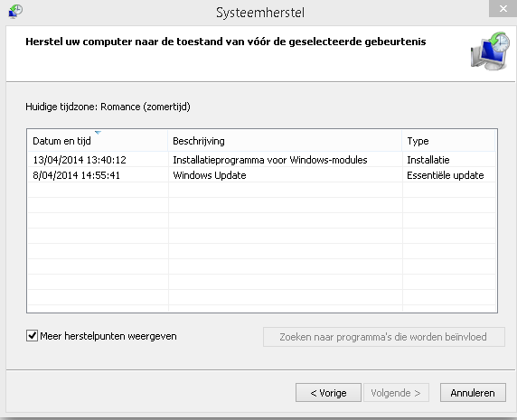
Task: Click the Systeemherstel title bar icon
Action: [x=15, y=12]
